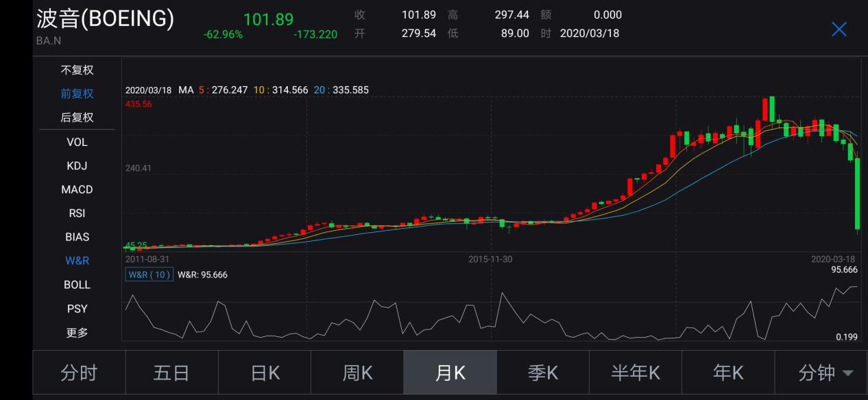Viewport: 868px width, 400px height.
Task: Select 不复权 price adjustment option
Action: pos(77,70)
